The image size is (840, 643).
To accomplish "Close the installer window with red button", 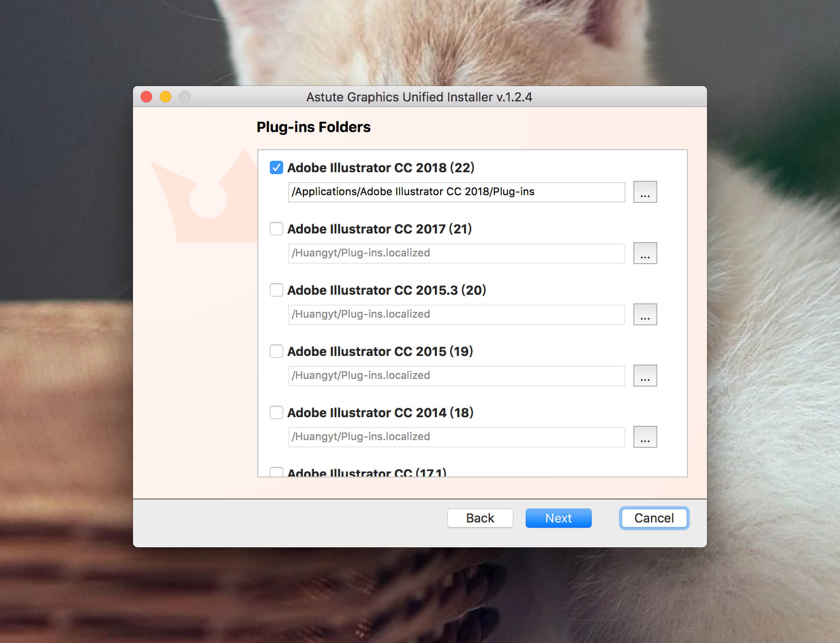I will point(146,97).
